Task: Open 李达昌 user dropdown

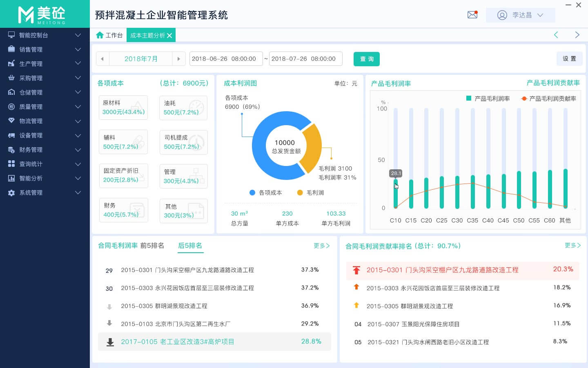Action: point(521,15)
